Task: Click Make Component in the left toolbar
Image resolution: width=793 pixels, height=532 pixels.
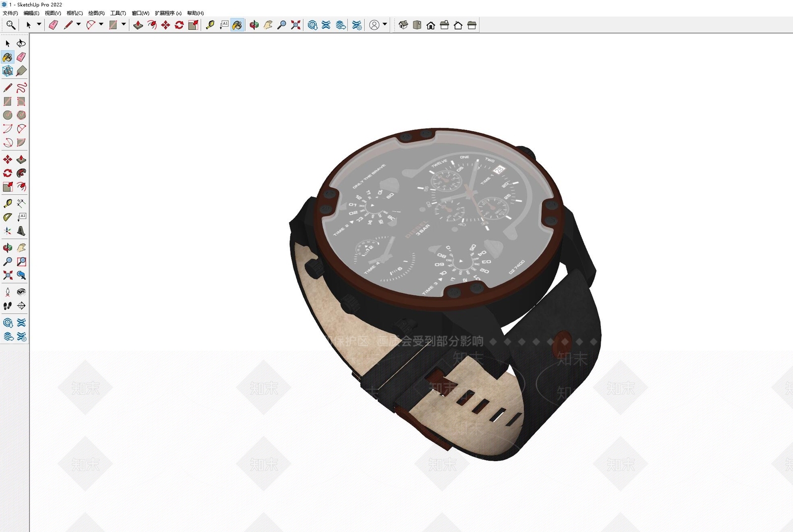Action: click(8, 71)
